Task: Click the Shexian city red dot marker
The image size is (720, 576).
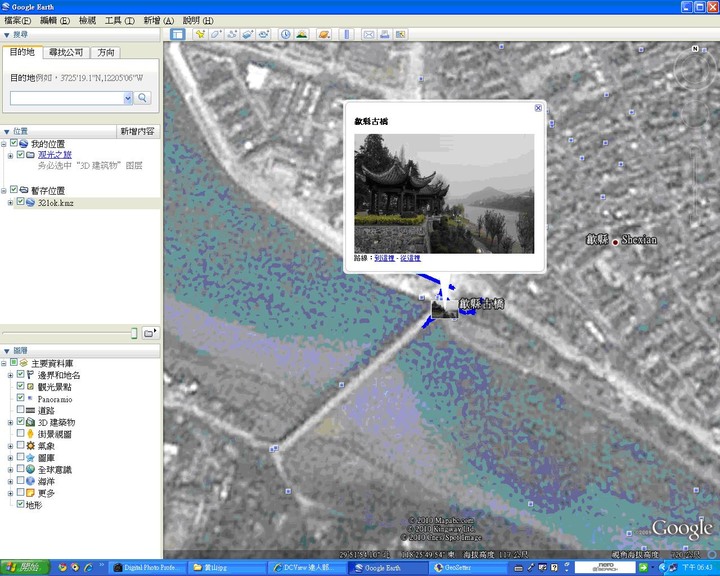Action: coord(615,242)
